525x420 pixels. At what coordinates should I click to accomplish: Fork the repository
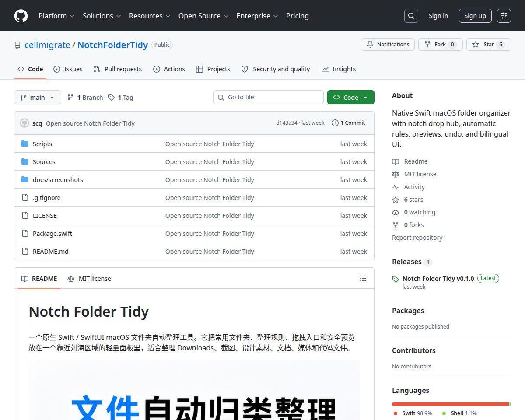coord(441,45)
